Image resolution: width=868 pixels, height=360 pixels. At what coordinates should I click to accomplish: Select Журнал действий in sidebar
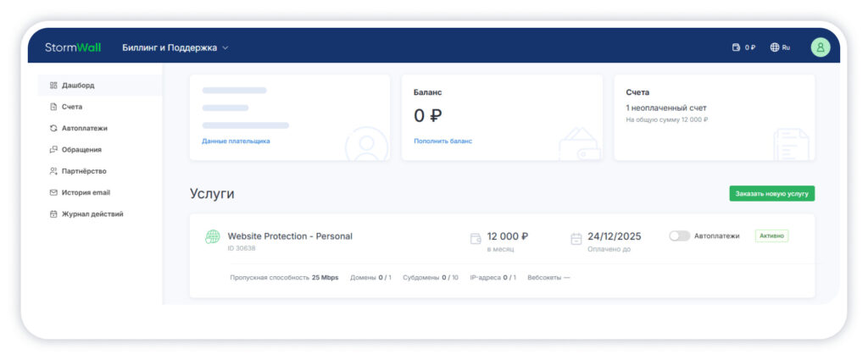pos(92,214)
